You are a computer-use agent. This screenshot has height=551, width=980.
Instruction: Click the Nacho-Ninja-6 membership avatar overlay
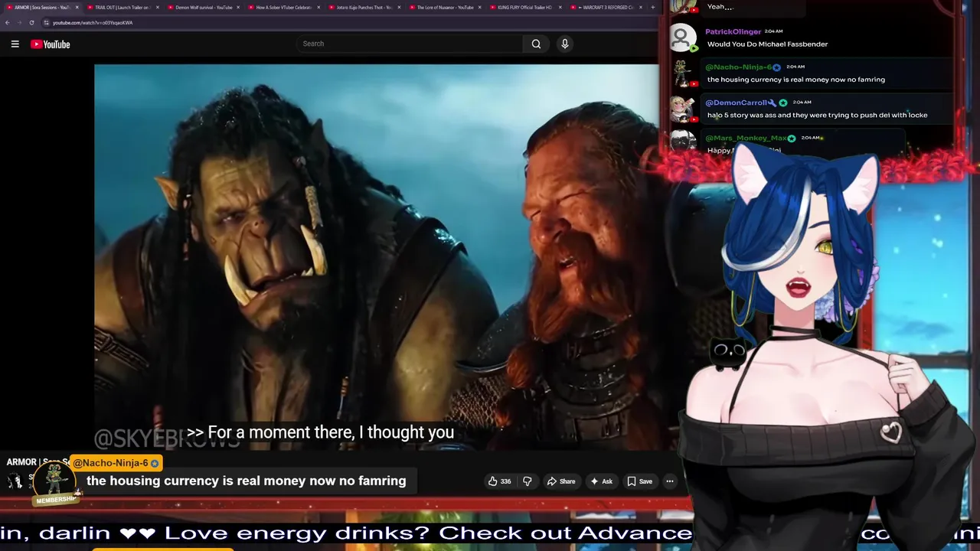pos(55,481)
